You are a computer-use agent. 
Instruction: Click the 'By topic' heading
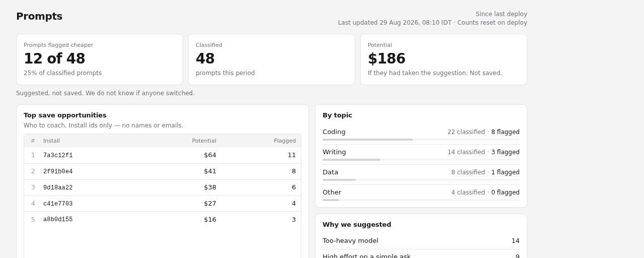(x=337, y=115)
